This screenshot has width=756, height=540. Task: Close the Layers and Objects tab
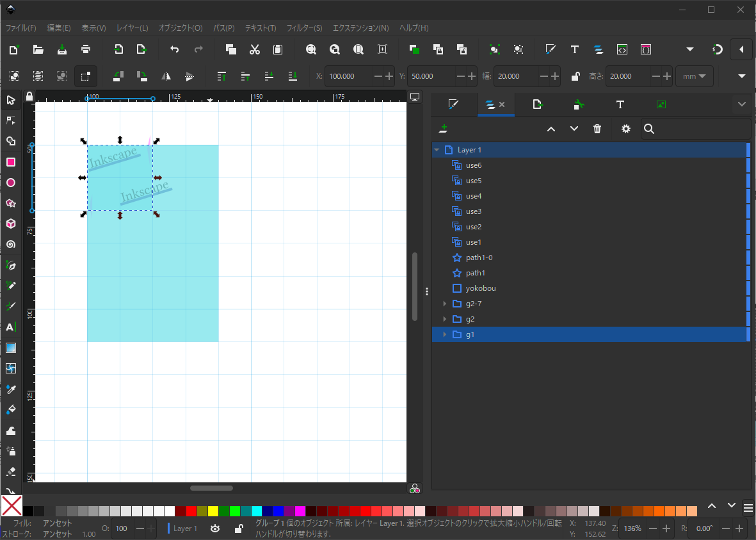click(x=502, y=104)
